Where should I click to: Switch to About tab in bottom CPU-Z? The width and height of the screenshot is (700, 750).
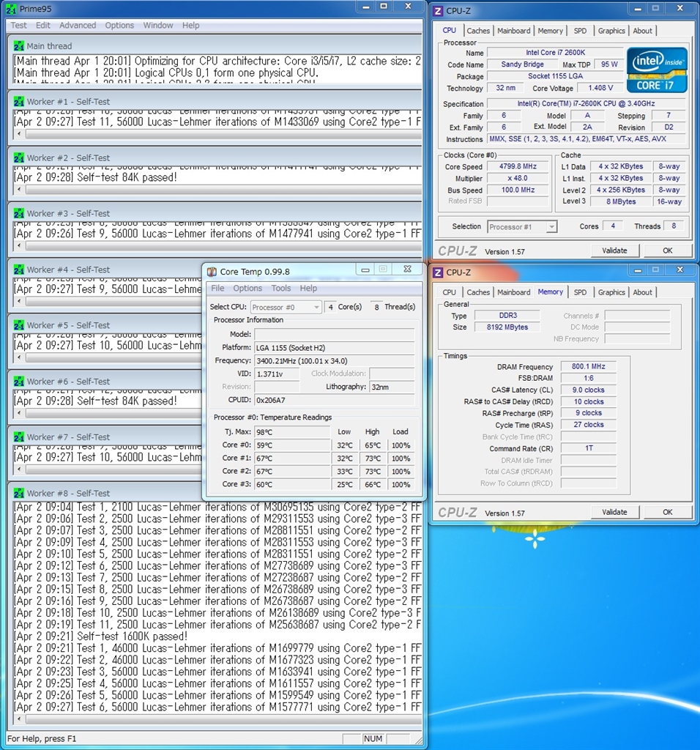(643, 292)
